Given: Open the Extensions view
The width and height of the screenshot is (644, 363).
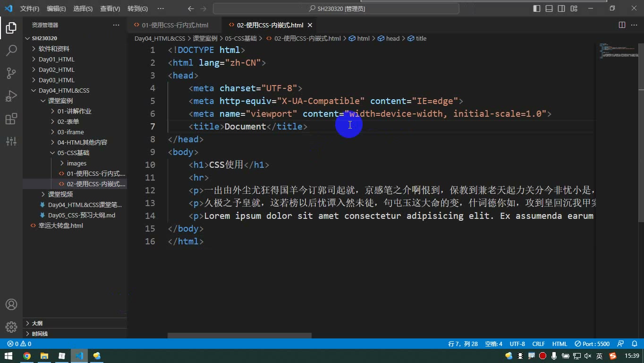Looking at the screenshot, I should click(11, 119).
